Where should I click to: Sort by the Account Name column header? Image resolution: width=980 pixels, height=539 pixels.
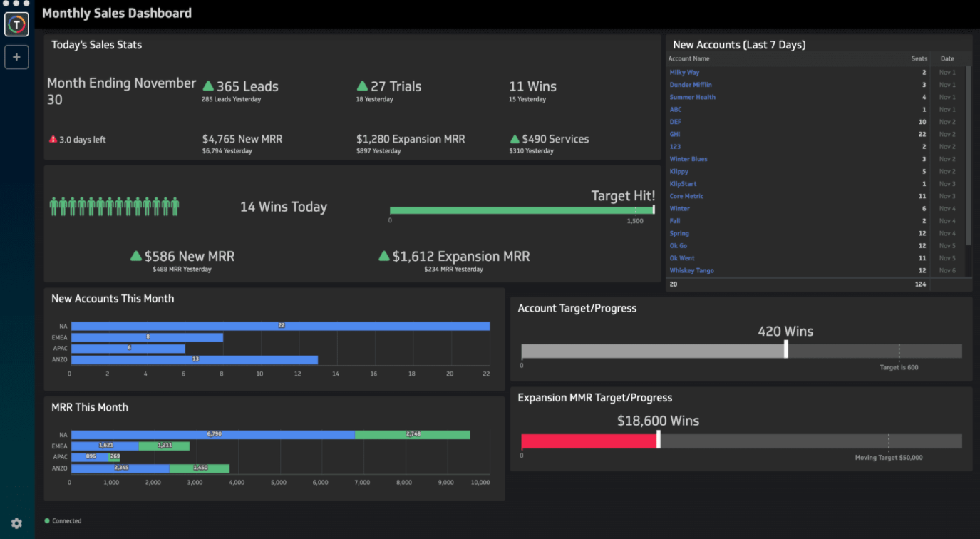pos(689,59)
